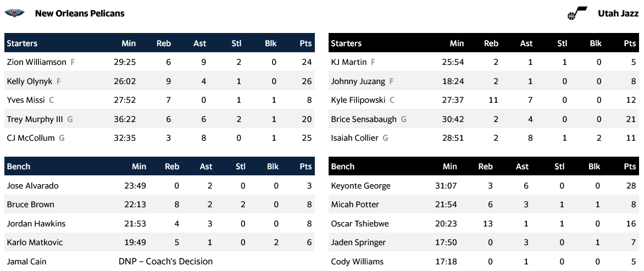Open Zion Williamson's player profile
The height and width of the screenshot is (271, 644).
[36, 62]
